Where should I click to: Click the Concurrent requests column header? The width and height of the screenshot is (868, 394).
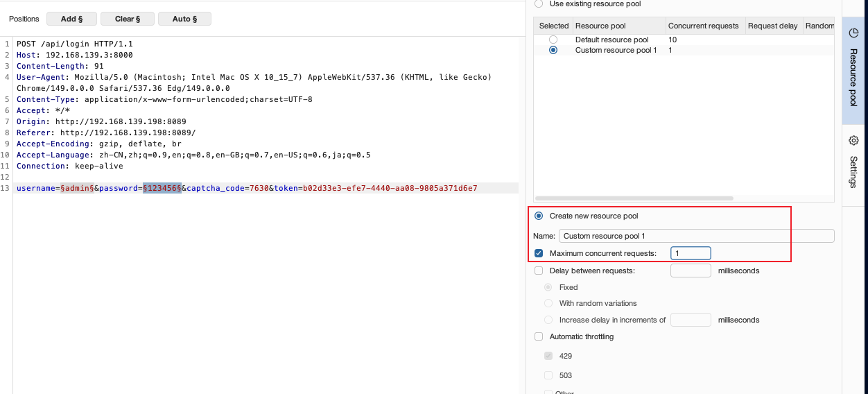[x=704, y=26]
